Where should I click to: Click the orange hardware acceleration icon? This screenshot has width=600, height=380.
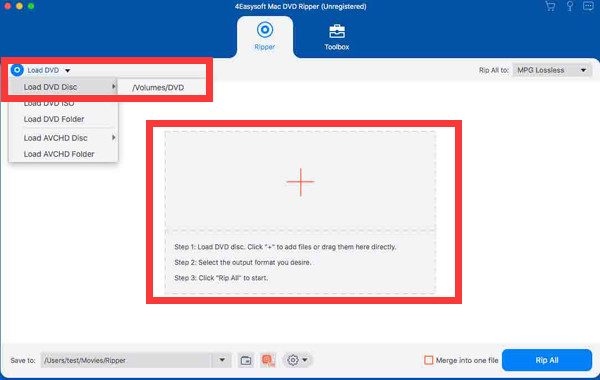point(268,360)
